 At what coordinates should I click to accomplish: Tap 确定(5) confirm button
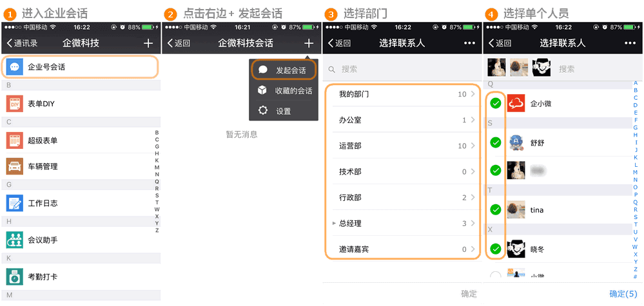coord(623,294)
